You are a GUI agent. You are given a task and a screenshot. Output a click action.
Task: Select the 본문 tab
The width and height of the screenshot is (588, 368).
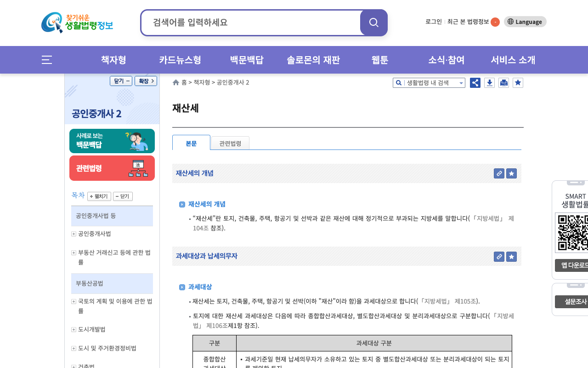pyautogui.click(x=191, y=143)
